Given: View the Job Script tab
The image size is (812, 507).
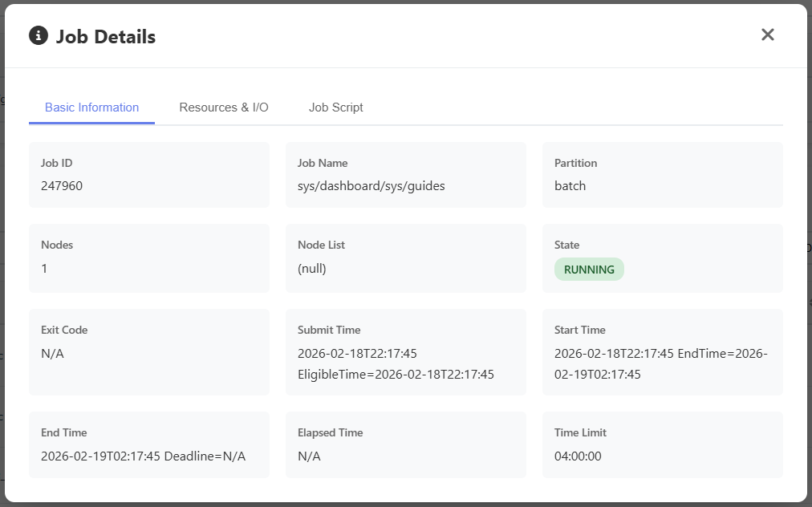Looking at the screenshot, I should (335, 107).
